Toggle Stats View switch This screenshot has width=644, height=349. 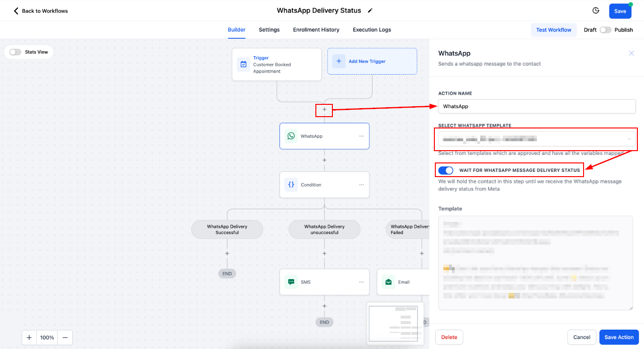tap(15, 52)
